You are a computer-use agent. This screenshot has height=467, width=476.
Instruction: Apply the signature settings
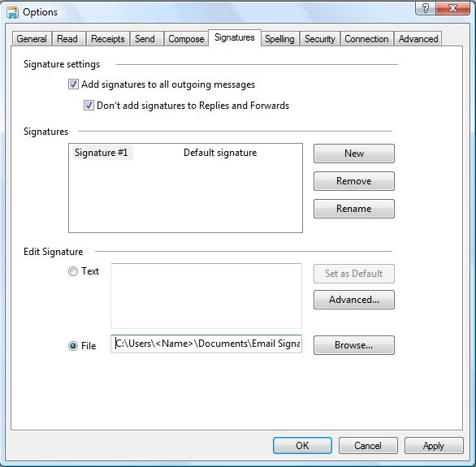(434, 445)
